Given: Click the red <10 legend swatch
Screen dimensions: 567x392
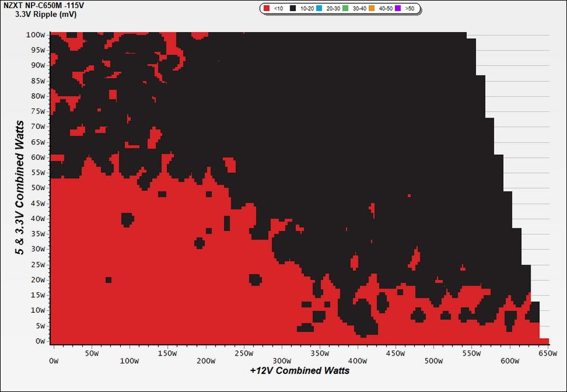Looking at the screenshot, I should (267, 8).
